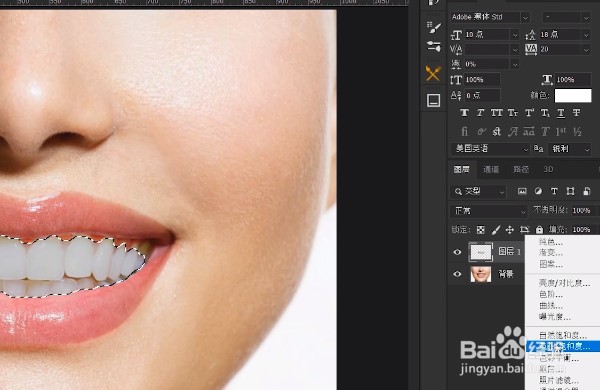Toggle Superscript text style
Viewport: 600px width, 390px height.
(529, 113)
